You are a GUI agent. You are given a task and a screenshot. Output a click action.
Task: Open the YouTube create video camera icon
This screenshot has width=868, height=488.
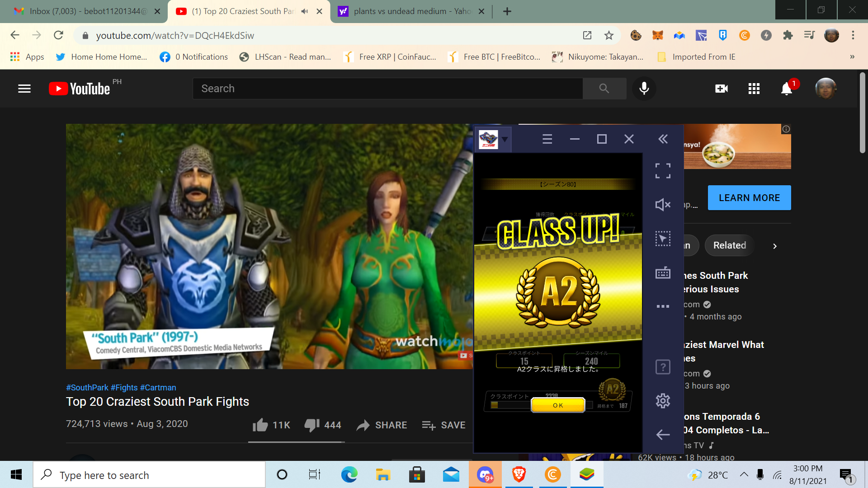(x=722, y=89)
